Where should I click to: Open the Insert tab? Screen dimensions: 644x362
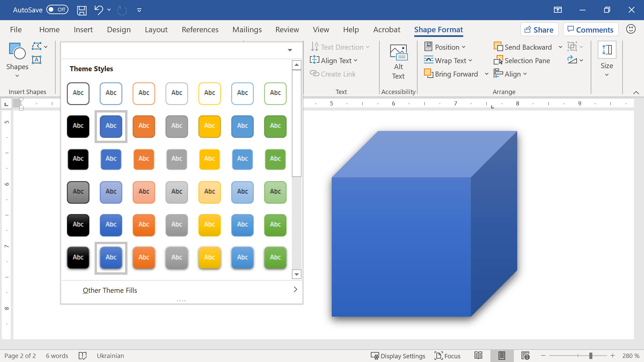point(83,30)
